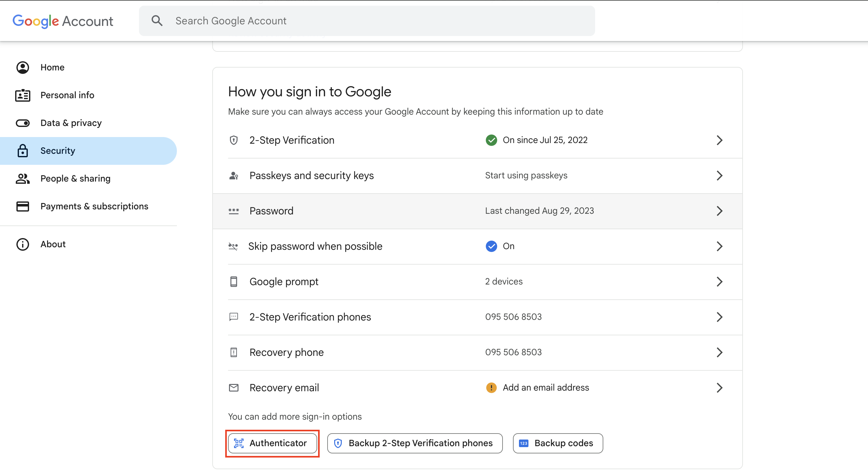
Task: Click the Password asterisks icon
Action: pos(233,211)
